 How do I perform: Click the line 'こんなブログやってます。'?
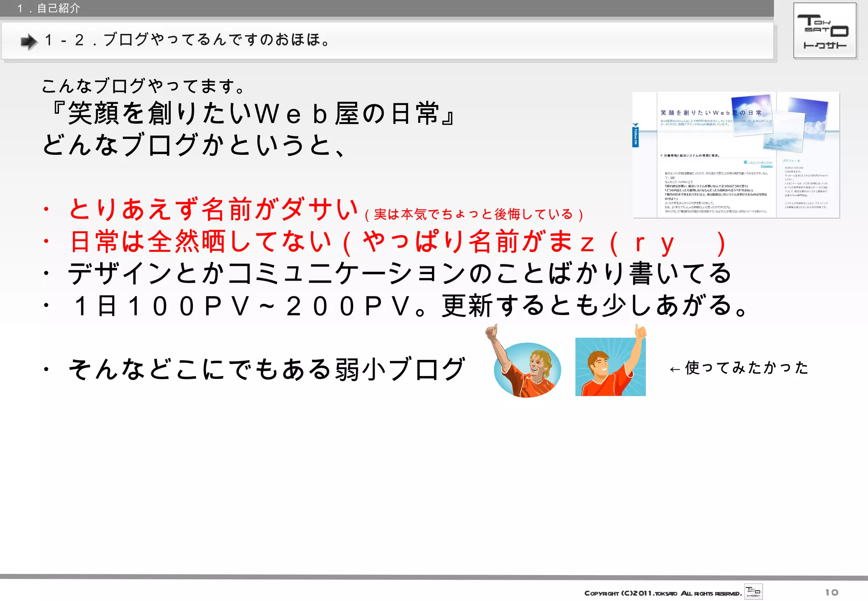(x=144, y=86)
